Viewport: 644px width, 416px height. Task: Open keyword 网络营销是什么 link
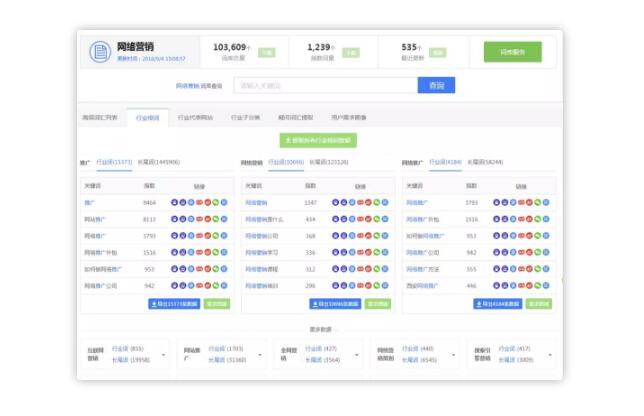pos(264,220)
